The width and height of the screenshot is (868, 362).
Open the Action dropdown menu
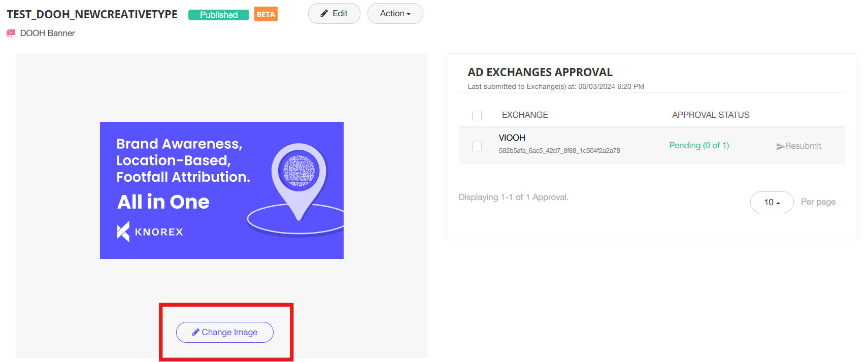(395, 14)
